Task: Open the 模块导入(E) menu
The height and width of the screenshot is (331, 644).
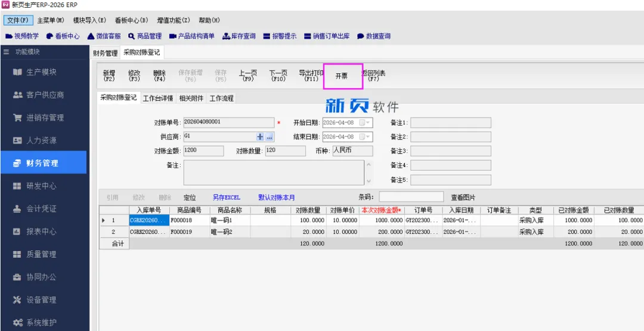Action: 89,20
